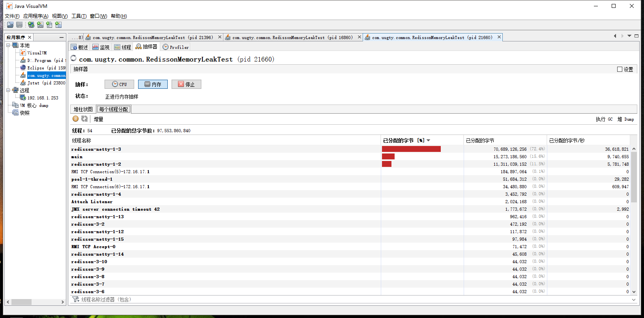Click the Load snapshot toolbar icon
644x318 pixels.
[x=10, y=25]
